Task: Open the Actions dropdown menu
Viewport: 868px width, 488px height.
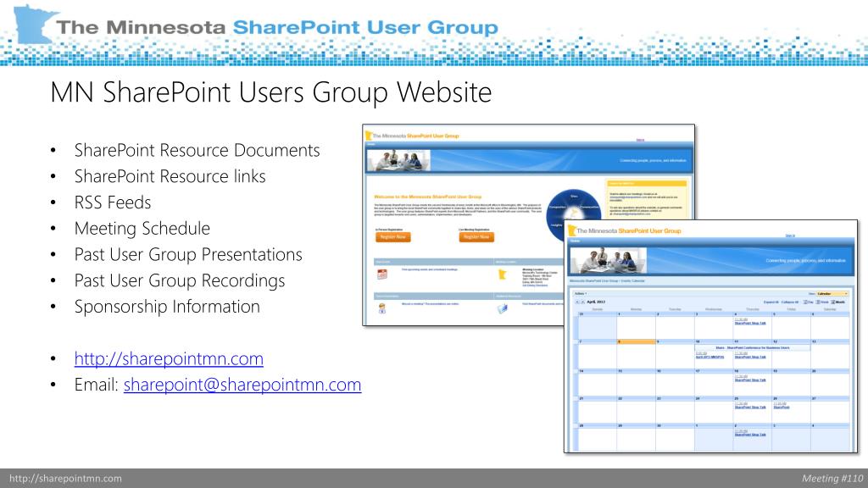Action: [x=581, y=293]
